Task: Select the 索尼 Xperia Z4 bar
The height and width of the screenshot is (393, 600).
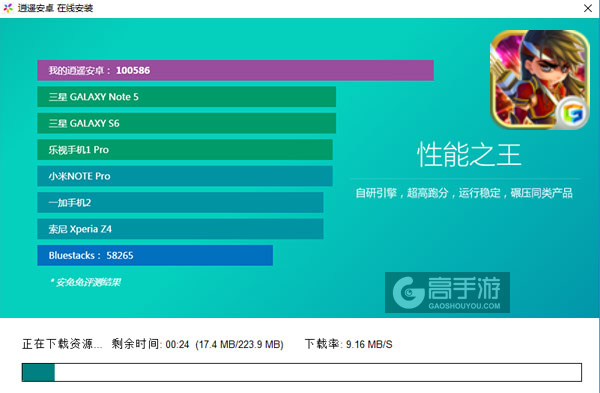Action: coord(180,229)
